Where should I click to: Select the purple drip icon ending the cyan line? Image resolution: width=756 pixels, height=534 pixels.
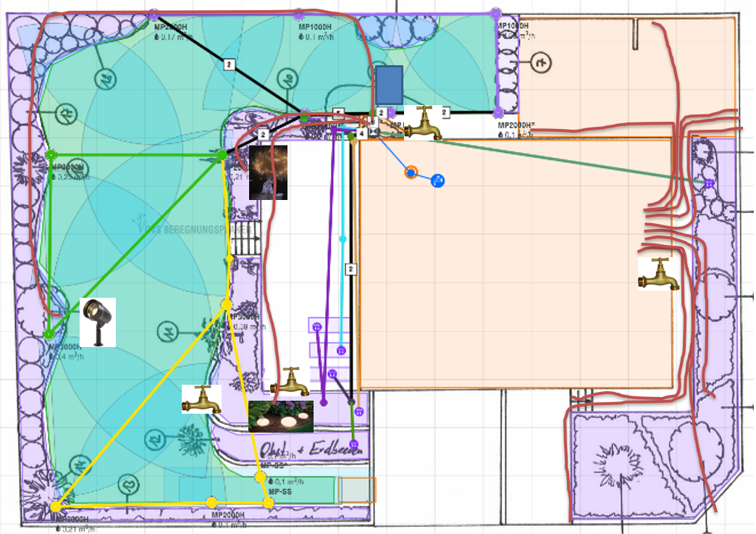click(x=341, y=350)
